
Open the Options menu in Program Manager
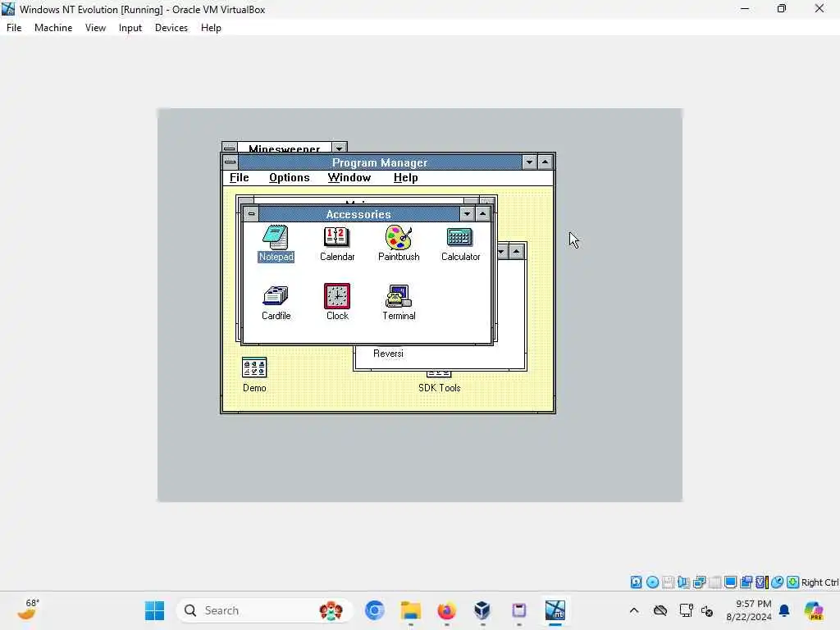290,178
